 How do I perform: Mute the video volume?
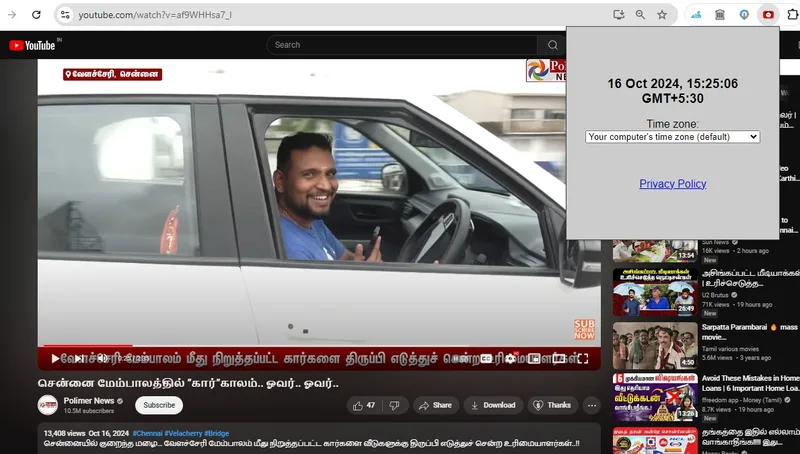102,359
